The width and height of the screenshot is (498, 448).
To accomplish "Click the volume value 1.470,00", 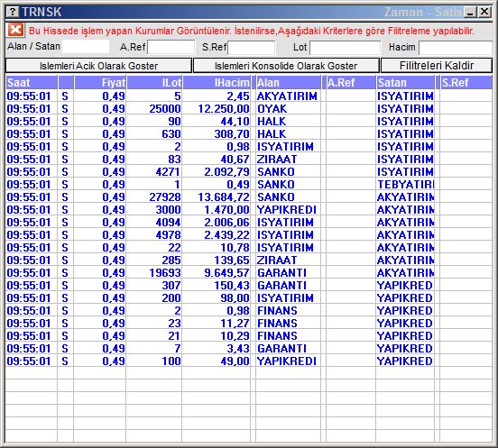I will tap(226, 210).
